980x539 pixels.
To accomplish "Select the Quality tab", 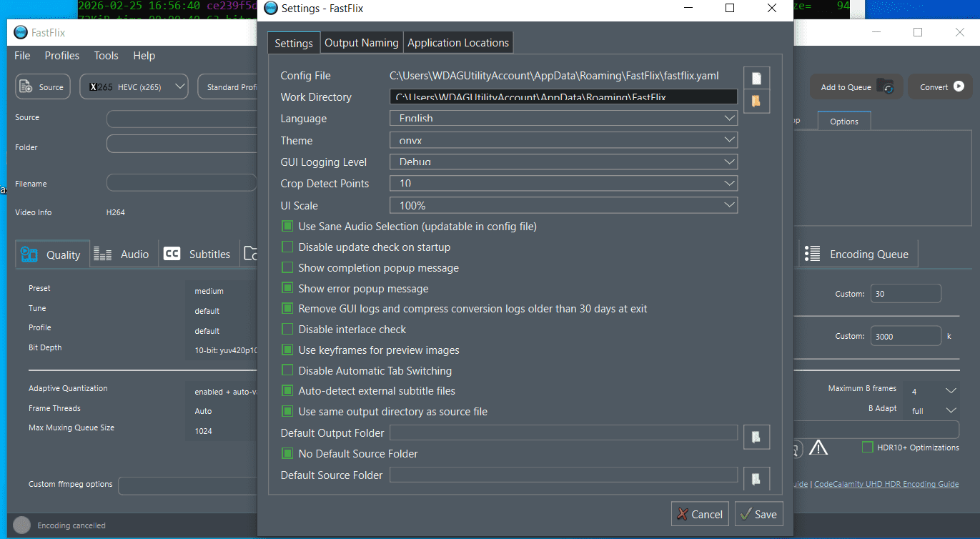I will (x=53, y=254).
